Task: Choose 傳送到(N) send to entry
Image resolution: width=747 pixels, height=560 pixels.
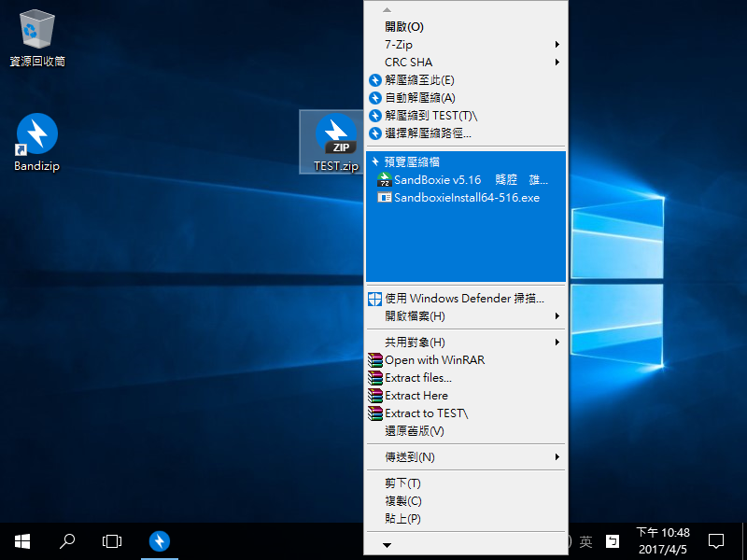Action: point(466,456)
